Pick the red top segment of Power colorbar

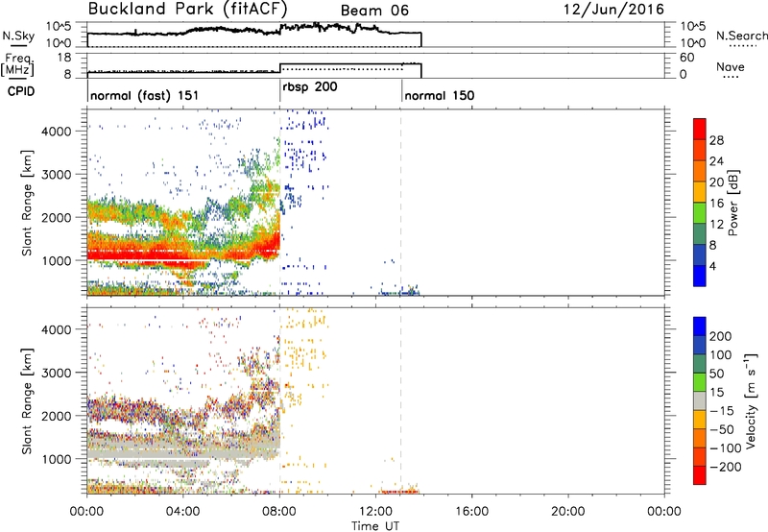pos(700,129)
